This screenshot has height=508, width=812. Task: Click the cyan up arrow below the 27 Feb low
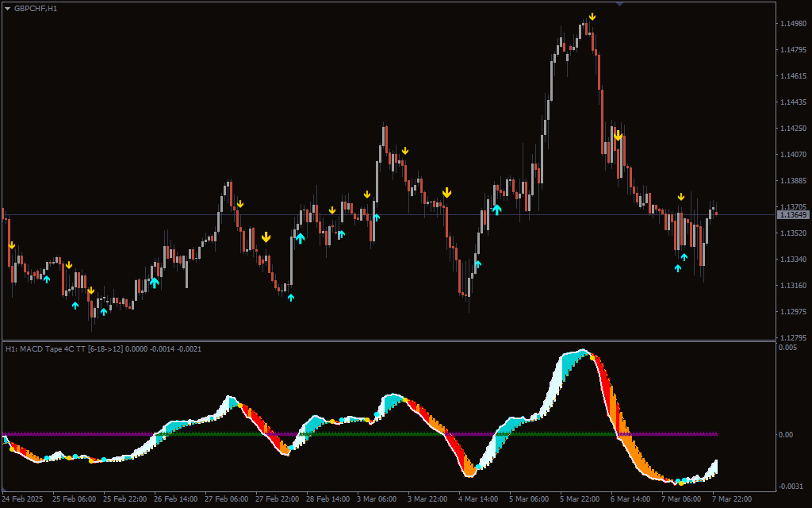point(291,297)
